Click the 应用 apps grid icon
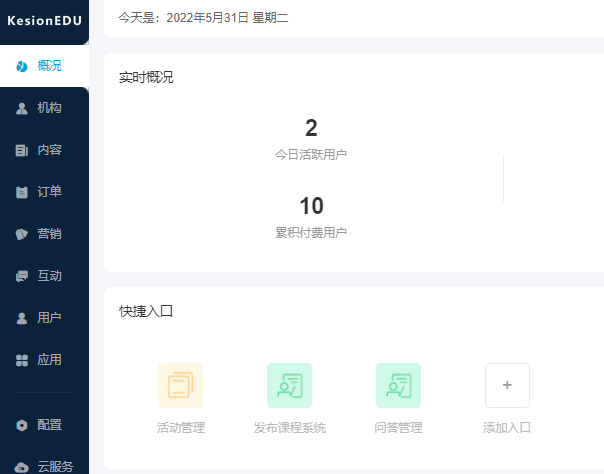The height and width of the screenshot is (474, 604). (x=22, y=360)
